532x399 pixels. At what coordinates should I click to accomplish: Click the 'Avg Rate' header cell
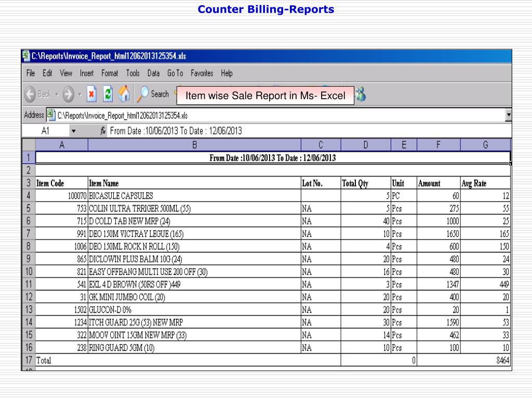coord(486,183)
